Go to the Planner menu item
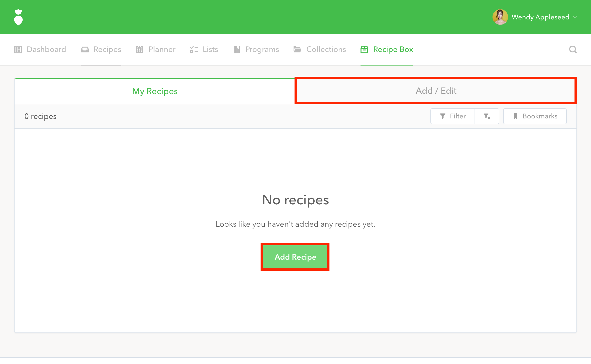This screenshot has width=591, height=364. pos(162,50)
